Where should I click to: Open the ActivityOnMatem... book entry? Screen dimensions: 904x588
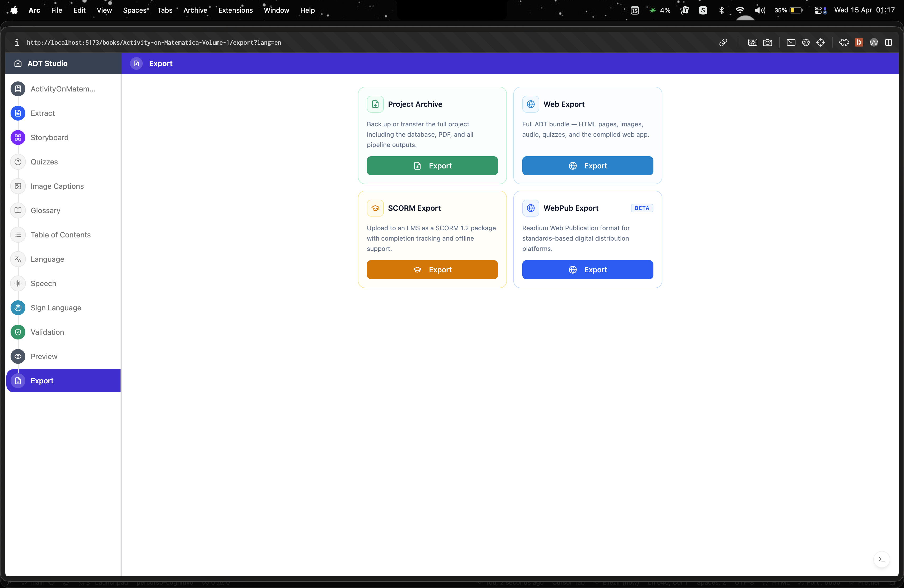tap(63, 89)
